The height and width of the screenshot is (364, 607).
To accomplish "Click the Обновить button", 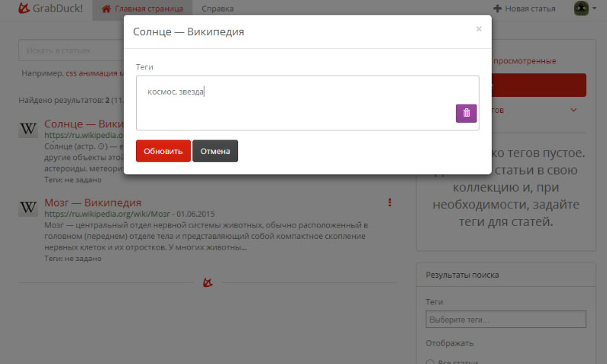I will (163, 151).
